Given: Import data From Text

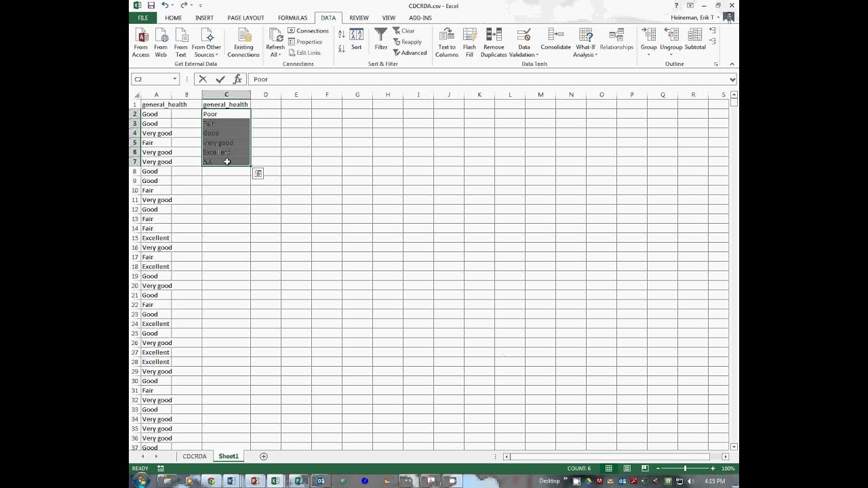Looking at the screenshot, I should click(180, 43).
